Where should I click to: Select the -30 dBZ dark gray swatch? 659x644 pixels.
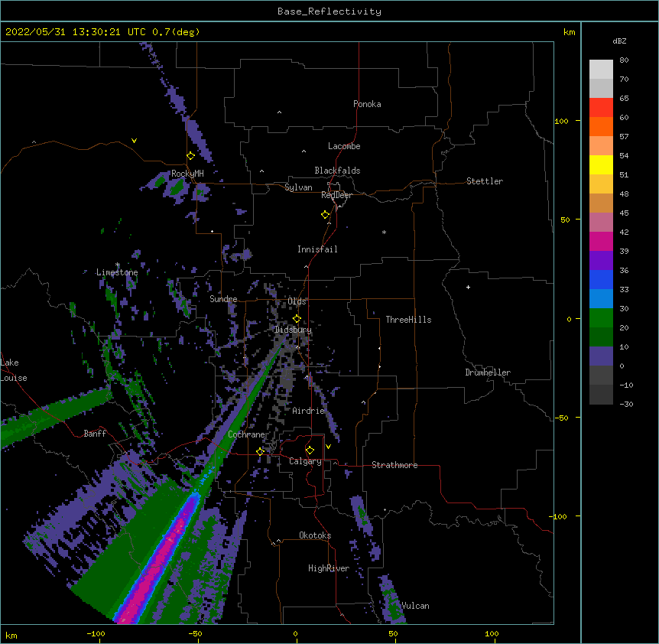point(601,395)
